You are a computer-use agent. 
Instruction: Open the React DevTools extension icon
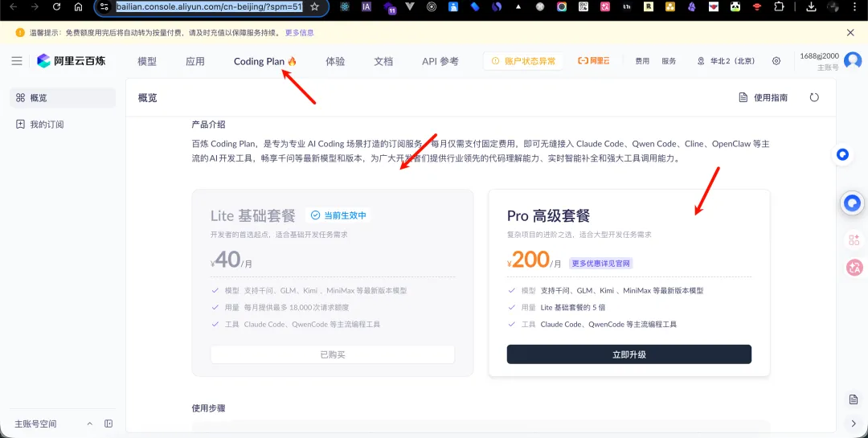pos(344,6)
